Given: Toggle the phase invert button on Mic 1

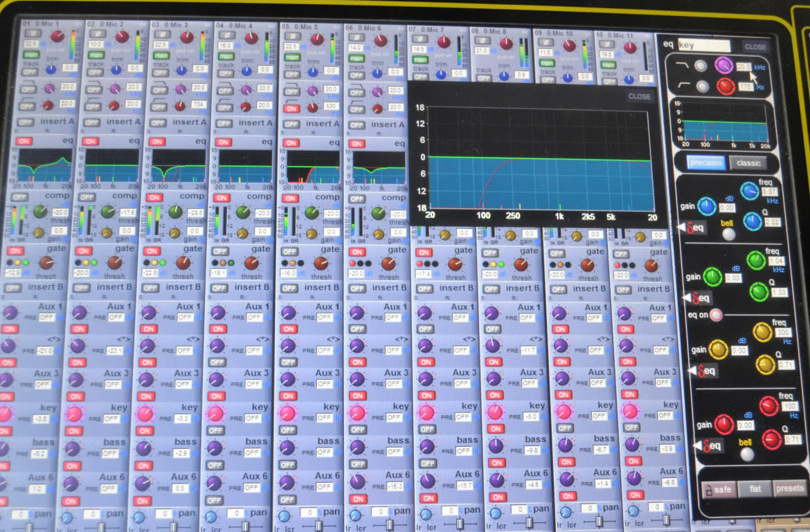Looking at the screenshot, I should (32, 34).
